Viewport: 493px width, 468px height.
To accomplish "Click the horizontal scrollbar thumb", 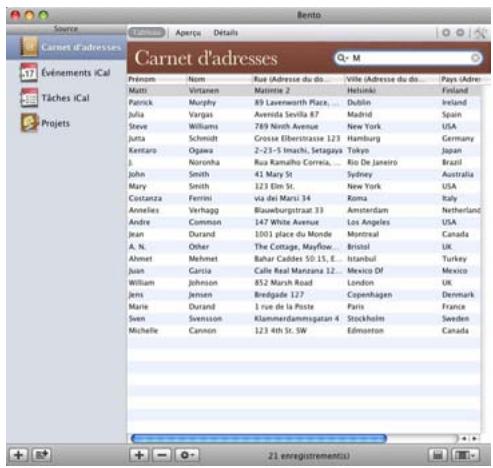I will tap(259, 438).
